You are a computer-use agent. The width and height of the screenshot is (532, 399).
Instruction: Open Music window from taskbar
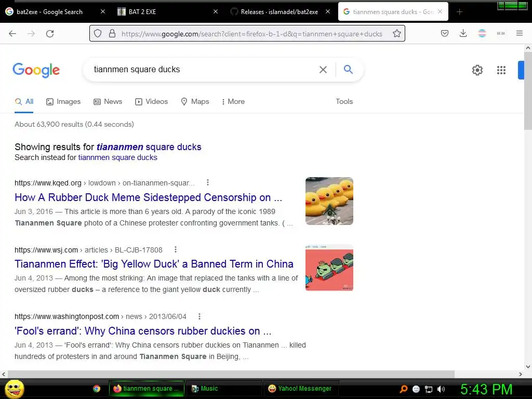[x=224, y=389]
